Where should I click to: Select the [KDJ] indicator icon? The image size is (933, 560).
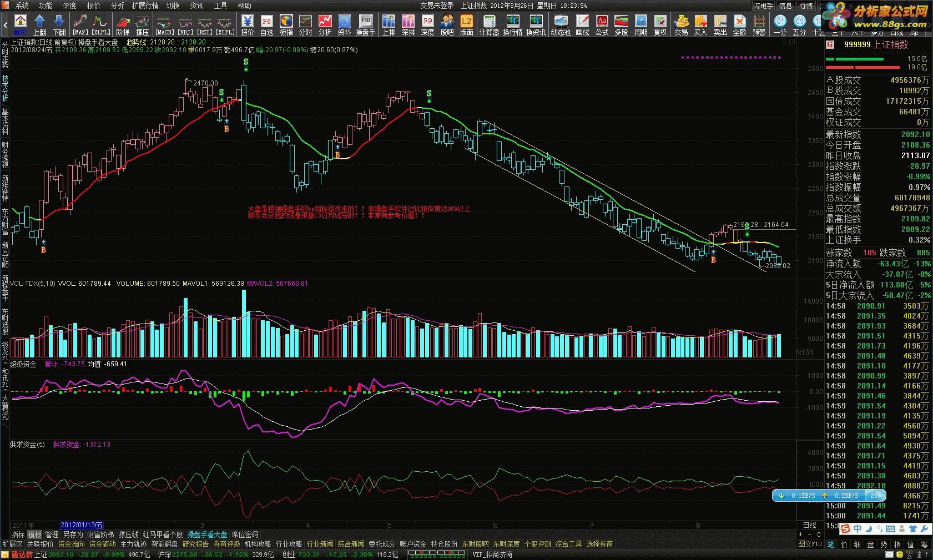(185, 25)
